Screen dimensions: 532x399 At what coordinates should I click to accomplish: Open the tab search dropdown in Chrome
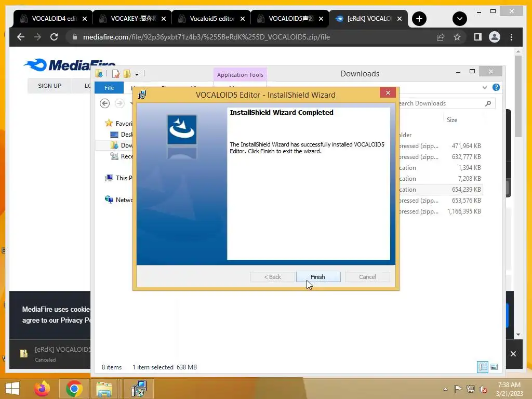460,19
